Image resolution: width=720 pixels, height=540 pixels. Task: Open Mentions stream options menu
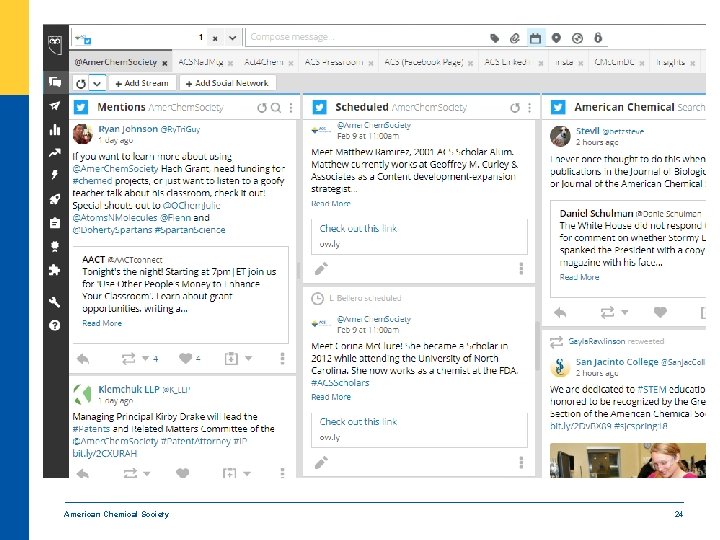click(x=291, y=107)
